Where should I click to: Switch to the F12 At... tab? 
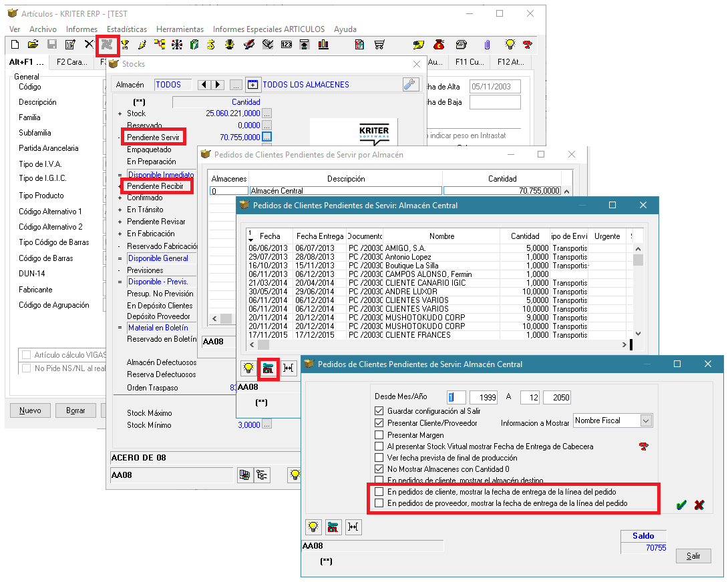pyautogui.click(x=511, y=61)
